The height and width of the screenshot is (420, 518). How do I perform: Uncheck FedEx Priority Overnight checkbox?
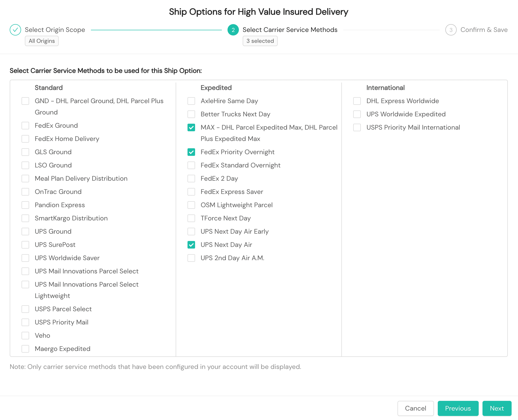(191, 152)
